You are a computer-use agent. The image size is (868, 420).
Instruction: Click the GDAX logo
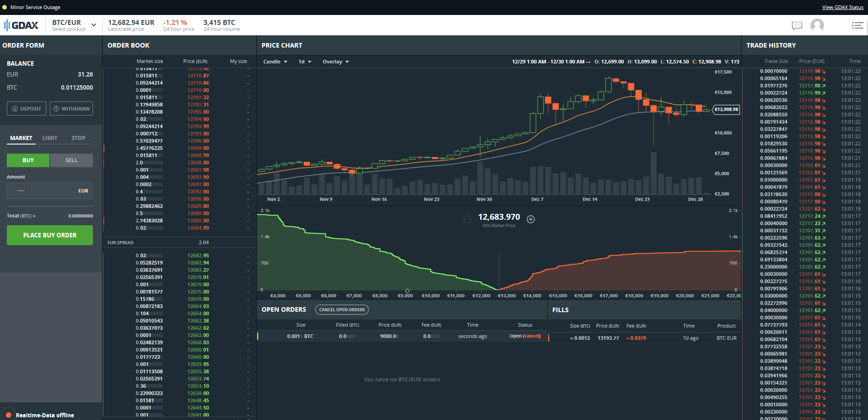21,25
